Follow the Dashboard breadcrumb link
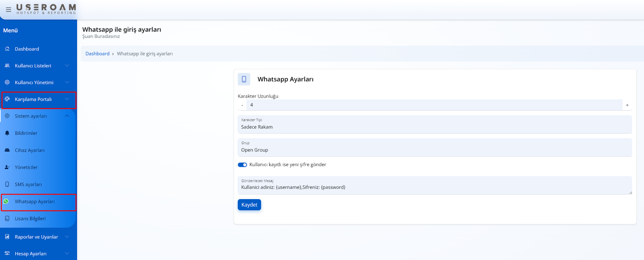644x260 pixels. click(x=97, y=54)
